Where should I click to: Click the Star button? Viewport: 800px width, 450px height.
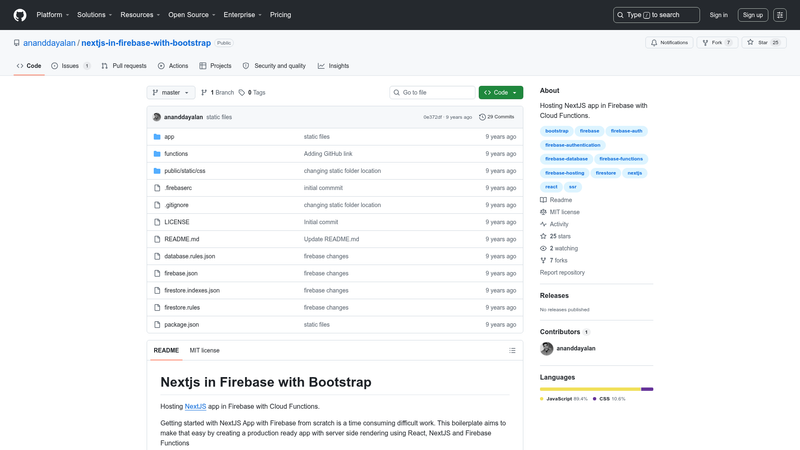coord(763,43)
